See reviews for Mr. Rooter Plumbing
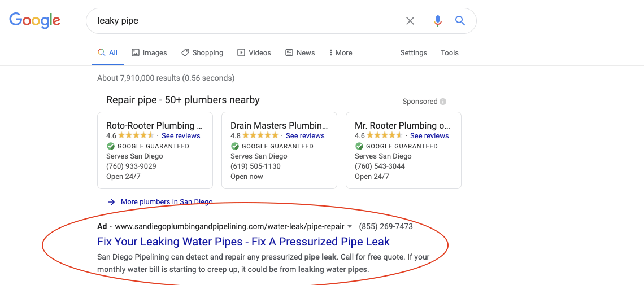This screenshot has width=644, height=285. point(429,136)
